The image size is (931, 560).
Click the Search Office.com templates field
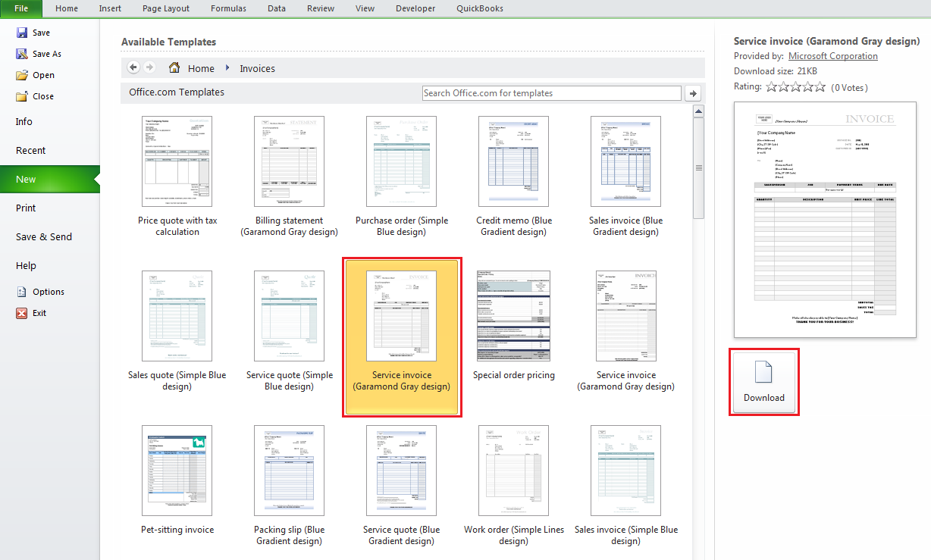[x=552, y=93]
